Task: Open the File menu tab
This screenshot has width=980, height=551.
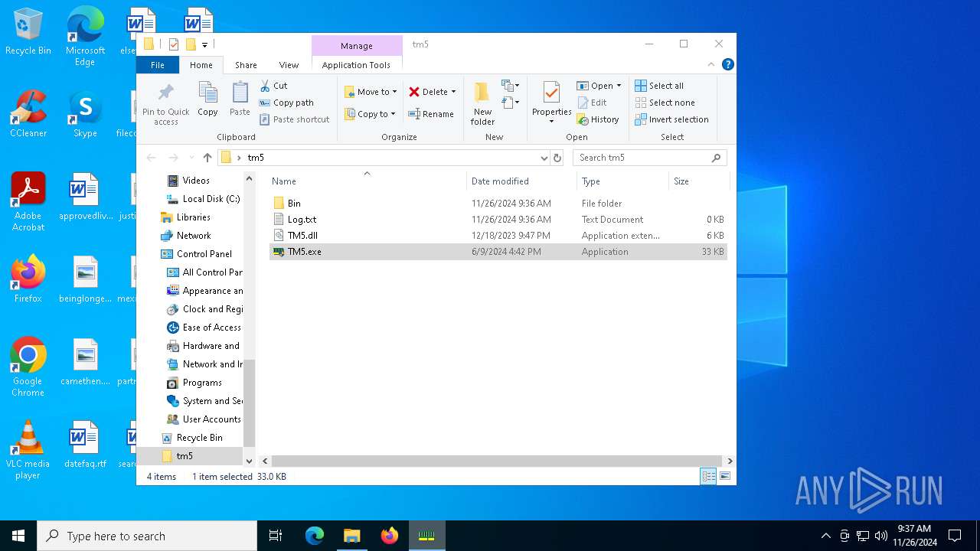Action: click(x=158, y=65)
